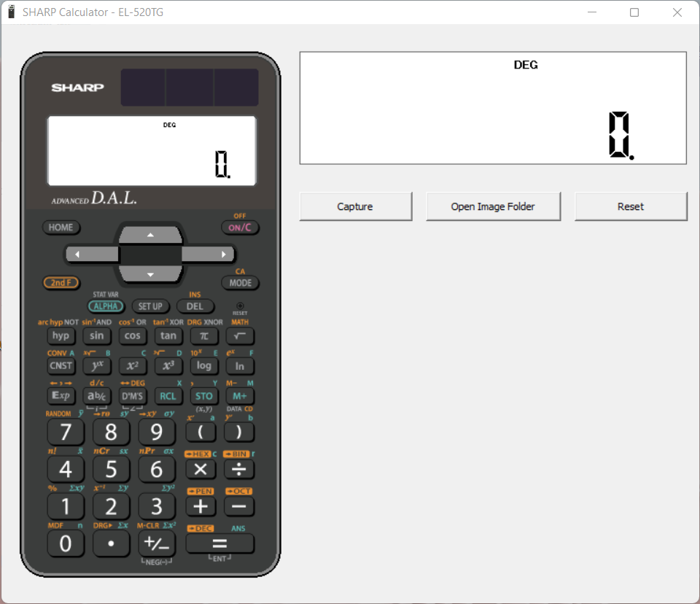The image size is (700, 604).
Task: Click the left arrow cursor key
Action: pyautogui.click(x=93, y=254)
